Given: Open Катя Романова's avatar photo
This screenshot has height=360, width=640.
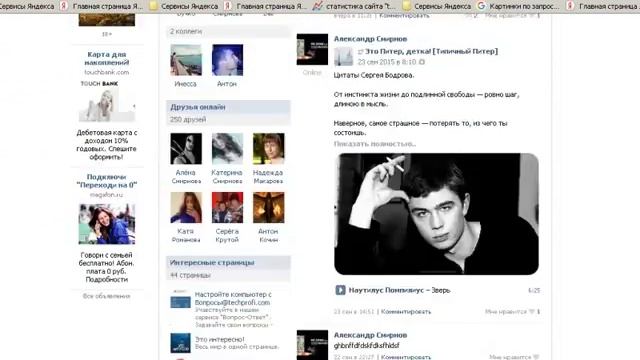Looking at the screenshot, I should click(x=186, y=208).
